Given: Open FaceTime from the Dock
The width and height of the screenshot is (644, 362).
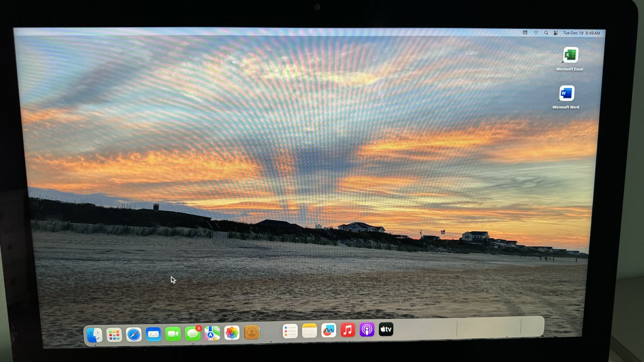Looking at the screenshot, I should pyautogui.click(x=173, y=334).
